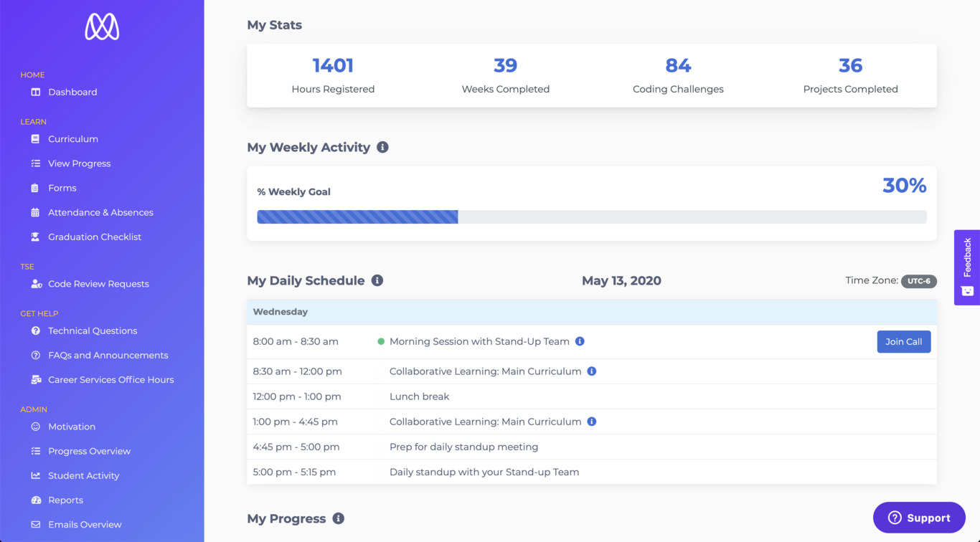Screen dimensions: 980x542
Task: Click the info icon next to My Weekly Activity
Action: [382, 147]
